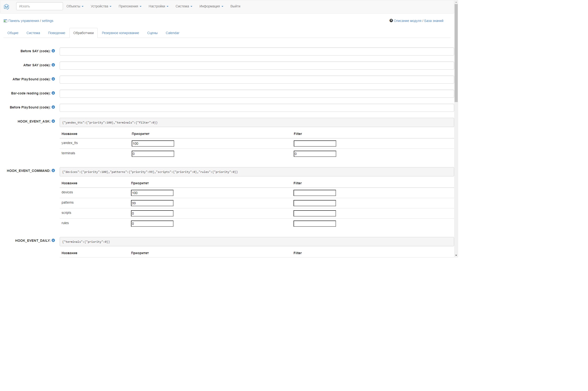588x391 pixels.
Task: Click the info icon beside HOOK_EVENT_COMMAND
Action: point(53,170)
